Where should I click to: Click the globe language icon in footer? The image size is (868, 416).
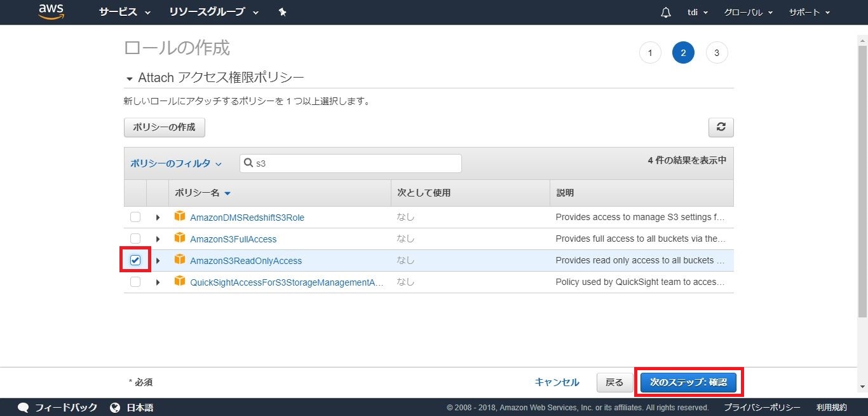click(115, 407)
